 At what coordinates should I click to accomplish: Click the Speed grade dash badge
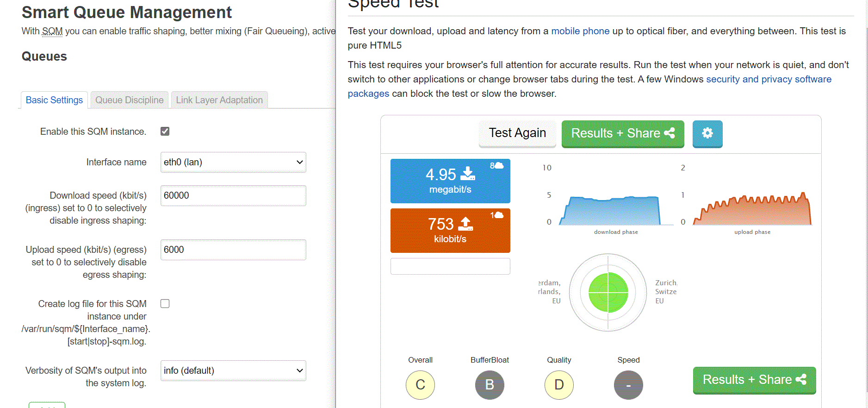click(628, 385)
